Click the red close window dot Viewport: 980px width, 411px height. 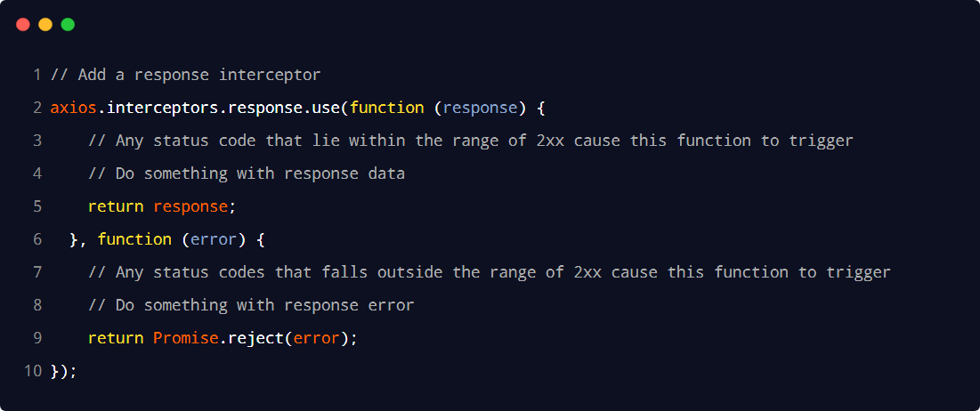23,24
